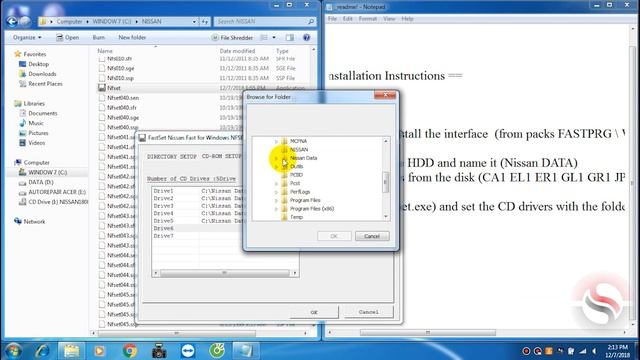Go back in the Explorer window
640x360 pixels.
(x=12, y=21)
